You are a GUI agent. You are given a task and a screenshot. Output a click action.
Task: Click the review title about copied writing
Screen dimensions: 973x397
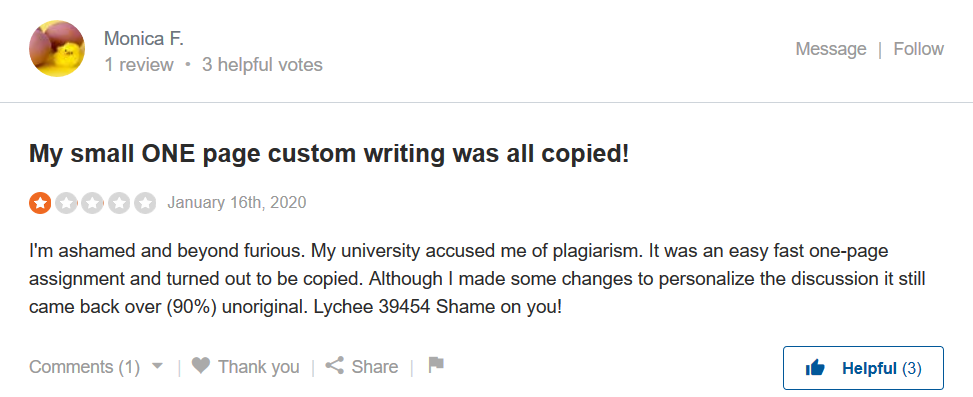coord(329,154)
